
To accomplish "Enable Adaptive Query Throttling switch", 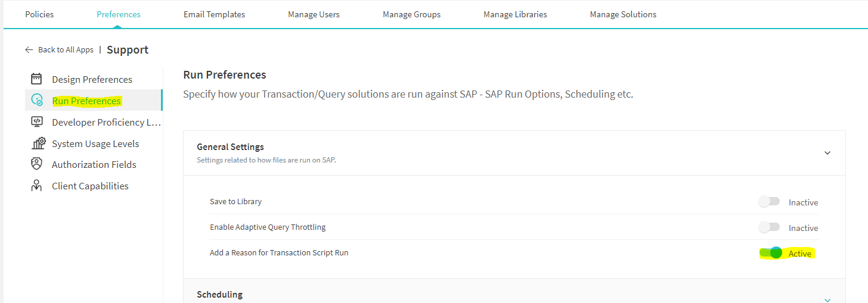I will point(769,227).
